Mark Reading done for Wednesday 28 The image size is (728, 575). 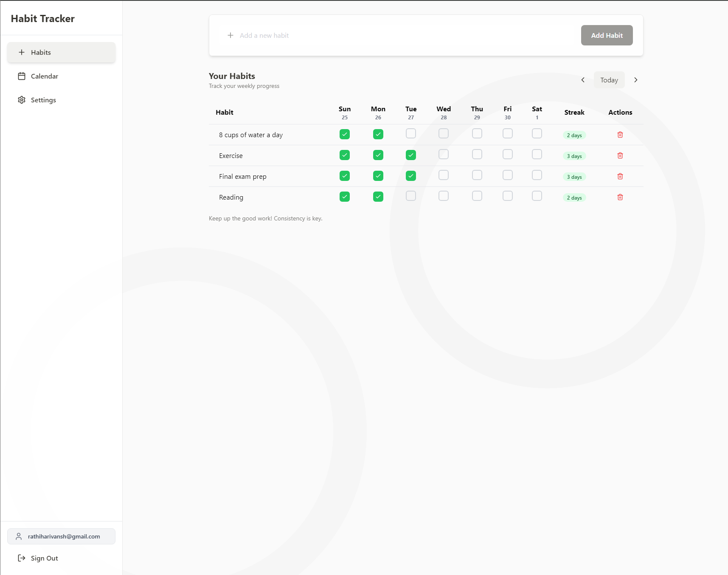pyautogui.click(x=443, y=196)
